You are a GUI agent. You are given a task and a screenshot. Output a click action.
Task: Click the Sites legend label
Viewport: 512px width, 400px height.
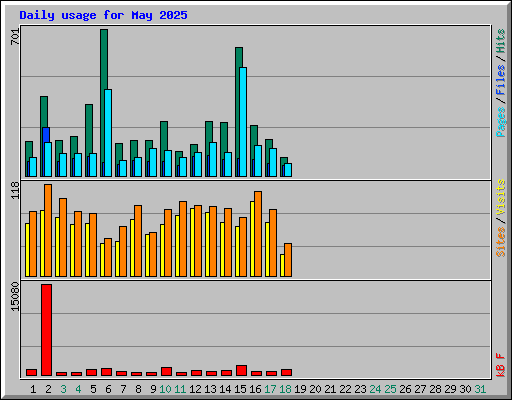pyautogui.click(x=500, y=242)
